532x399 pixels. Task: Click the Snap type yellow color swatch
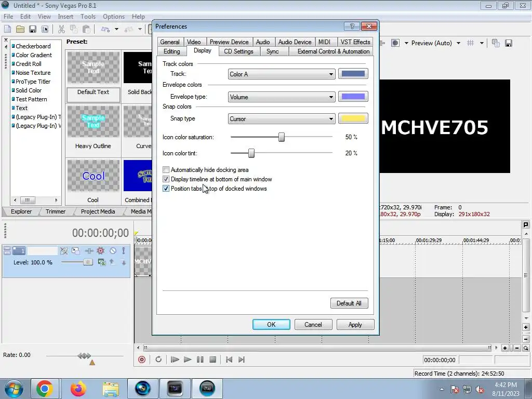(353, 118)
